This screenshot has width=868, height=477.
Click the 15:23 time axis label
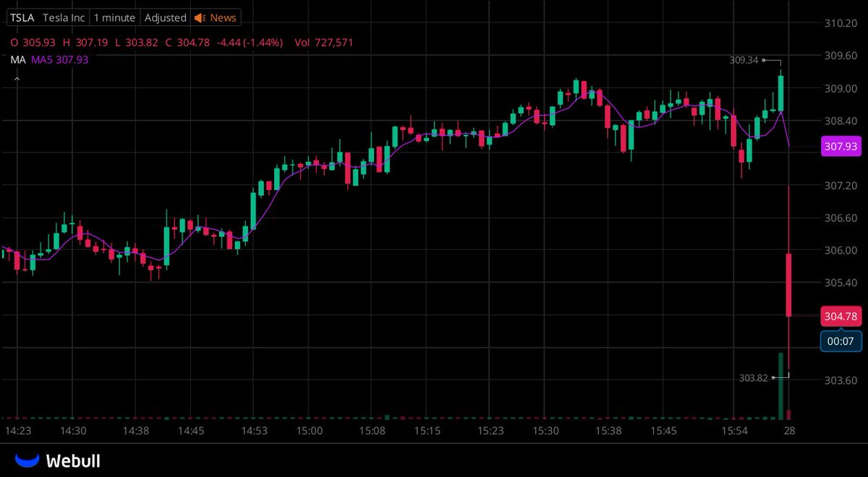click(x=490, y=430)
